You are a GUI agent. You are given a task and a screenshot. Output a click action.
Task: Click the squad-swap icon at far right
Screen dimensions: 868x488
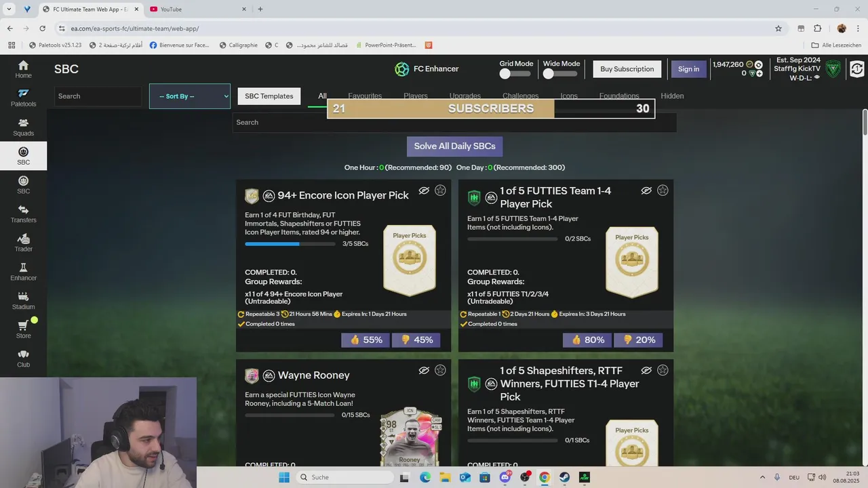[857, 69]
